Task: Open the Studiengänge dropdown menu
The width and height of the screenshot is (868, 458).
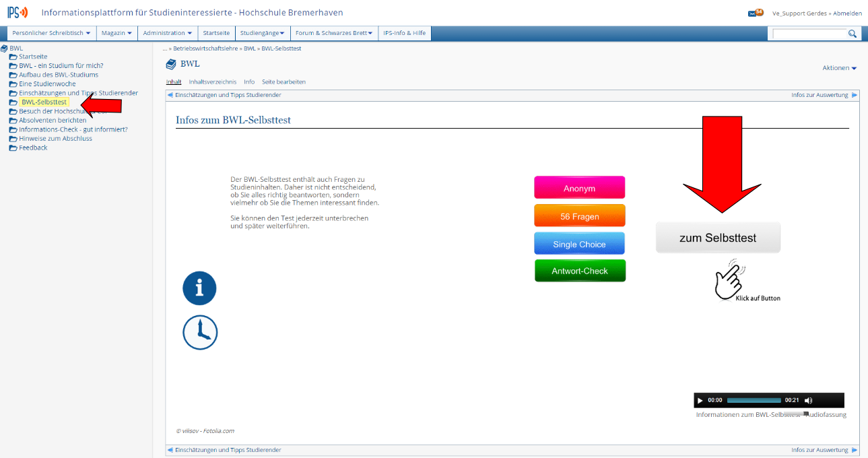Action: (x=262, y=33)
